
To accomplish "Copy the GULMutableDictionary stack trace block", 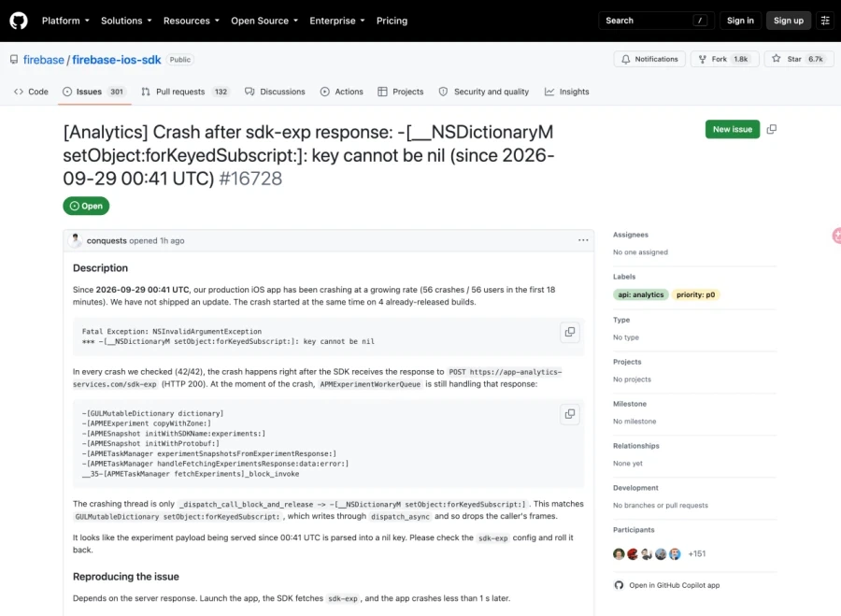I will tap(570, 414).
